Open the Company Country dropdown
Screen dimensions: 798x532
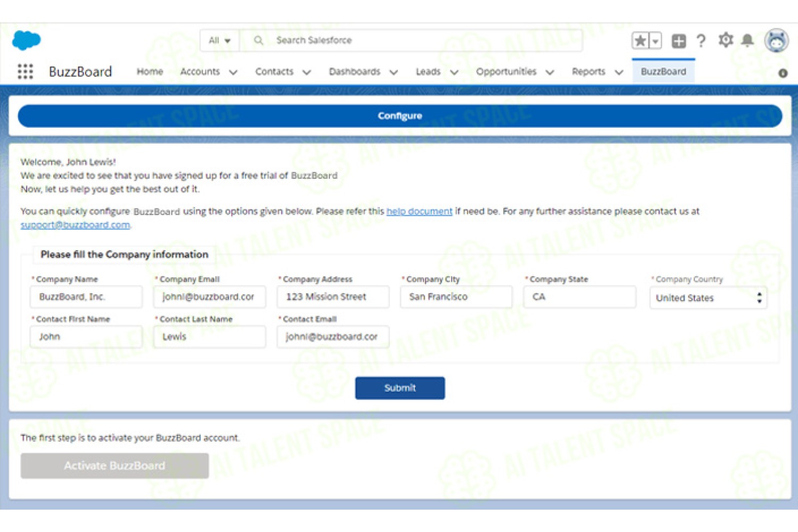click(x=708, y=298)
